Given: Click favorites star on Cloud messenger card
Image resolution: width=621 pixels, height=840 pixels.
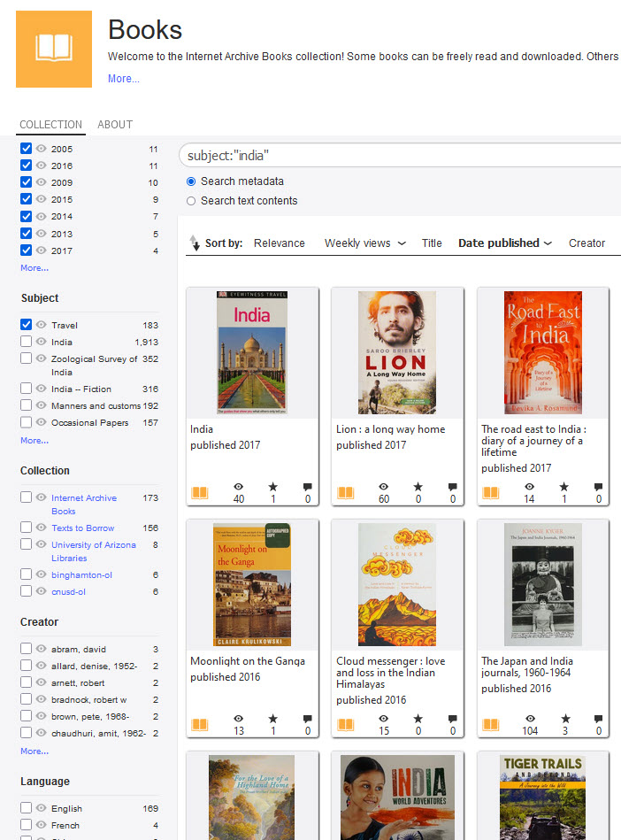Looking at the screenshot, I should click(x=418, y=719).
